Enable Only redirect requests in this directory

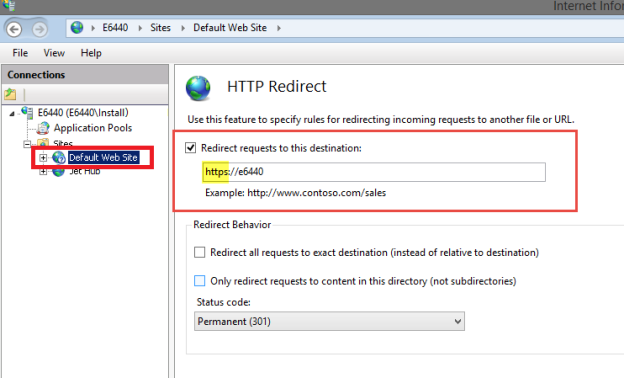(199, 281)
